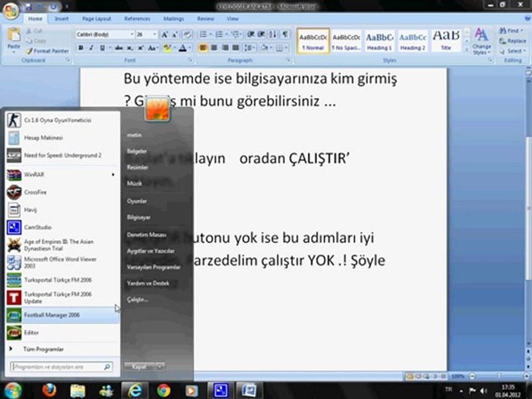Open Editor from Start menu

coord(63,333)
